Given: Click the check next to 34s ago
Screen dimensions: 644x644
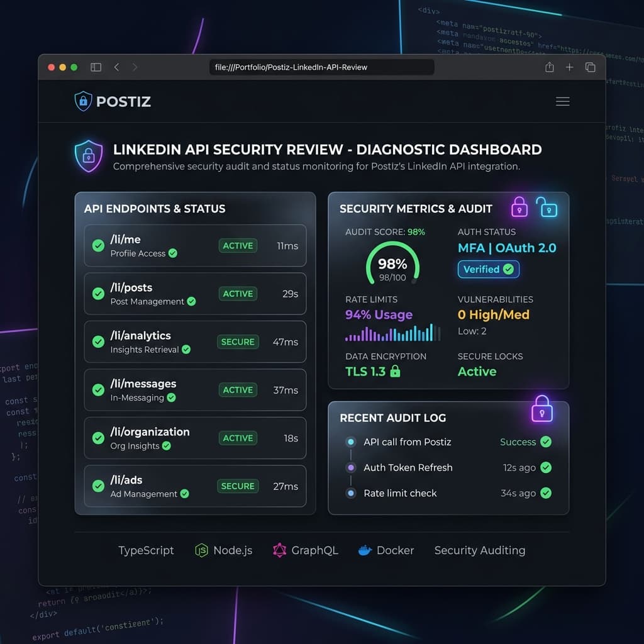Looking at the screenshot, I should [x=546, y=493].
